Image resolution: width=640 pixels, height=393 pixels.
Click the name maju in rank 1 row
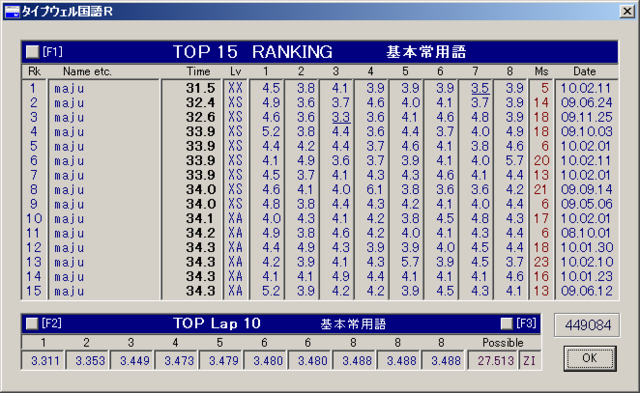pyautogui.click(x=69, y=89)
